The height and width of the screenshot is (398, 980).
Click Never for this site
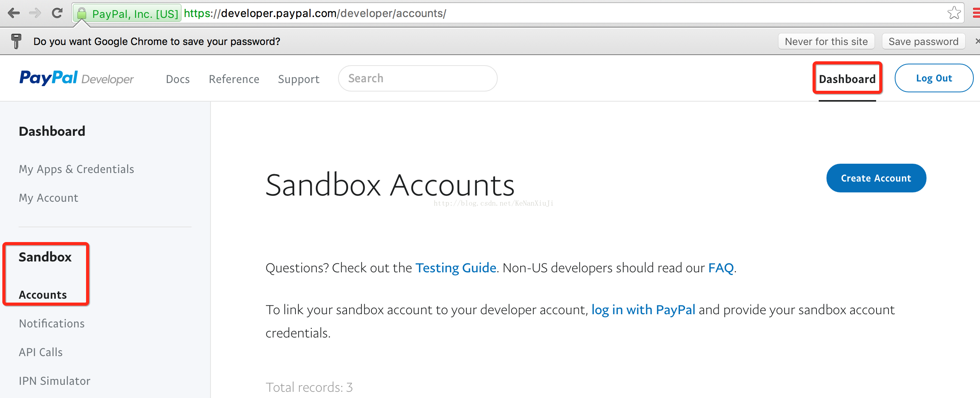point(826,42)
